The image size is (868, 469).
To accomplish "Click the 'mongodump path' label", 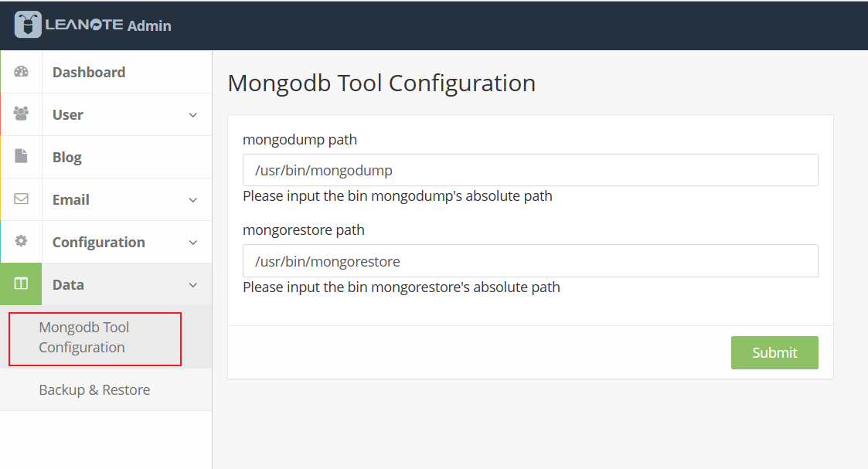I will 300,139.
